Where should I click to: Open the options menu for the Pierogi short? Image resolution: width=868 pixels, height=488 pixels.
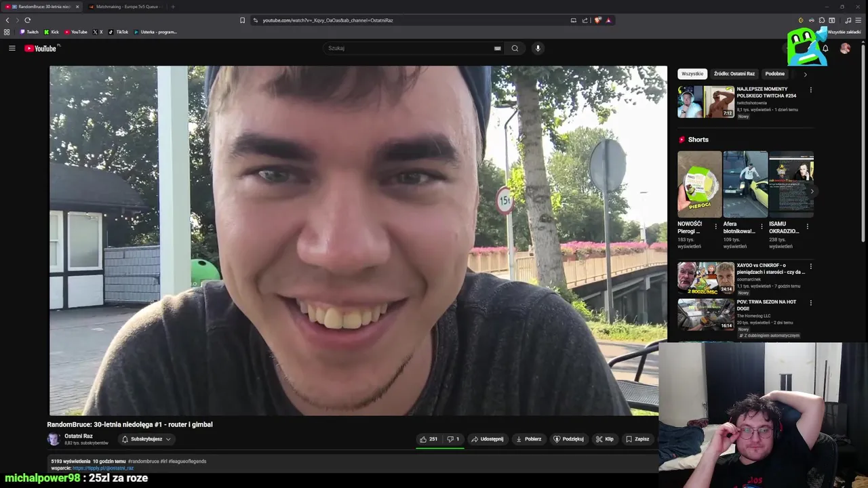716,227
